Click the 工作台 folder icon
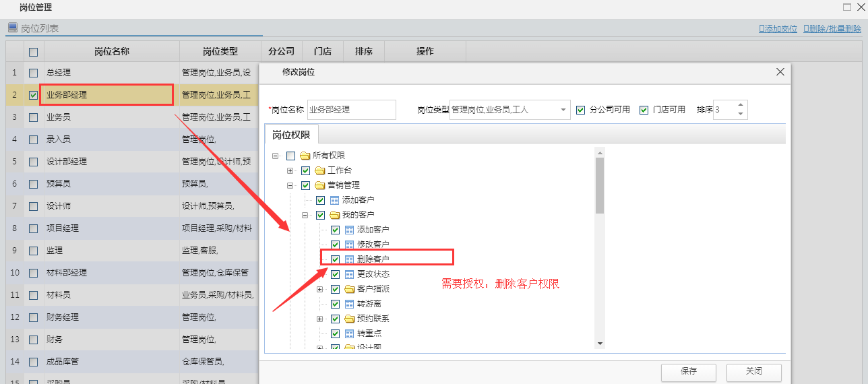 click(320, 170)
